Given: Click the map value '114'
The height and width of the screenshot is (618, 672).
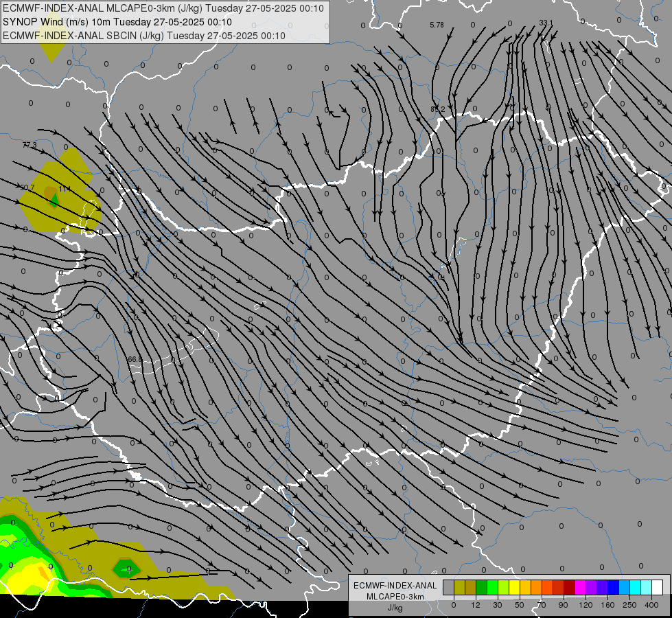Looking at the screenshot, I should pos(65,189).
